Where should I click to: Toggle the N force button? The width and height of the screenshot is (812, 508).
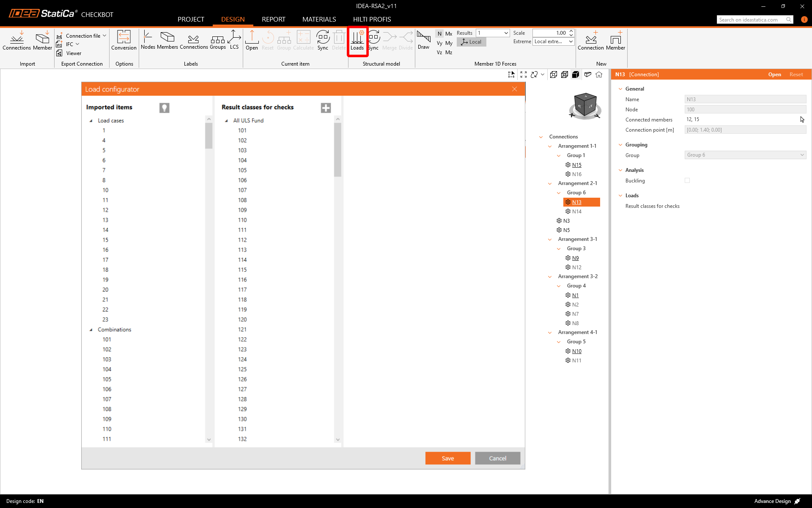click(x=439, y=33)
